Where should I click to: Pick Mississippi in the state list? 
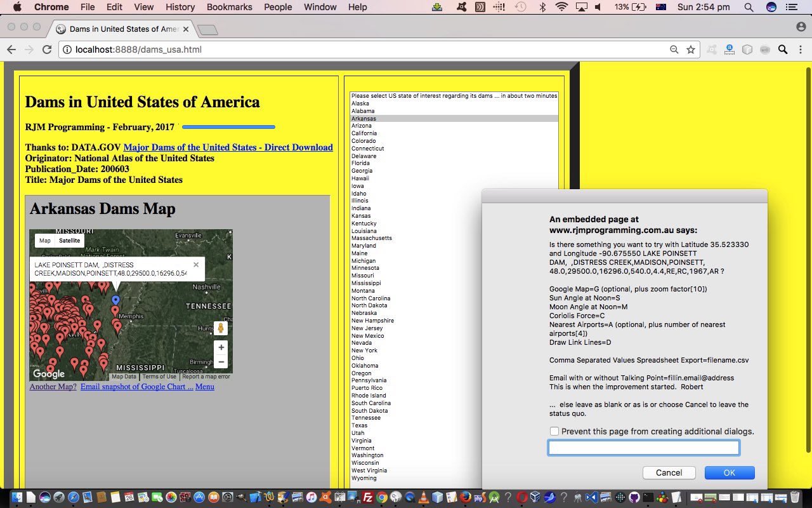(x=454, y=283)
